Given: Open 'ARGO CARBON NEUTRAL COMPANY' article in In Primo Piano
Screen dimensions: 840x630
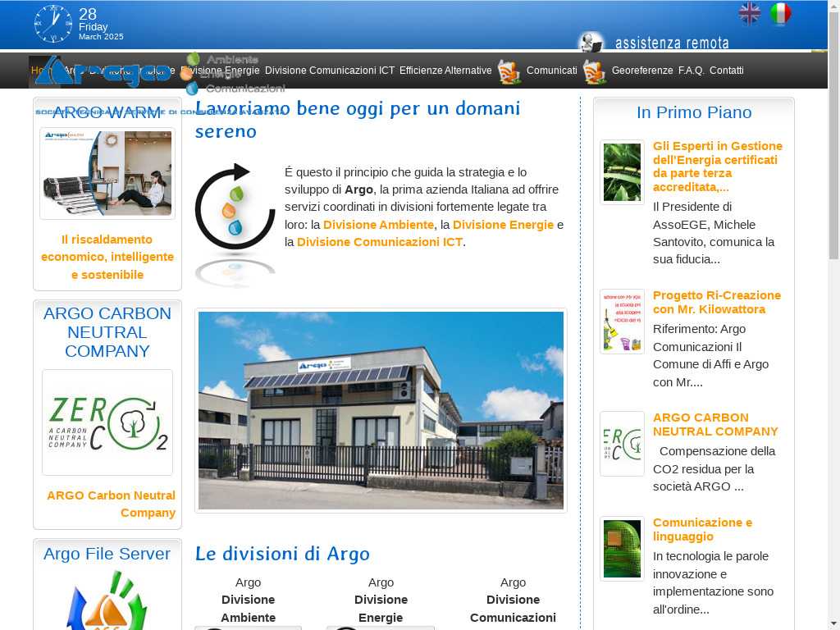Looking at the screenshot, I should (715, 424).
